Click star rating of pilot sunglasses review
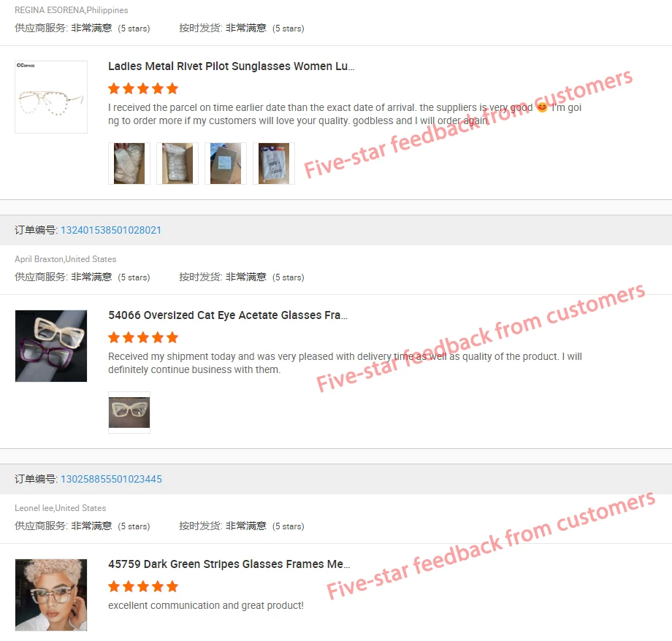The image size is (672, 641). click(143, 88)
